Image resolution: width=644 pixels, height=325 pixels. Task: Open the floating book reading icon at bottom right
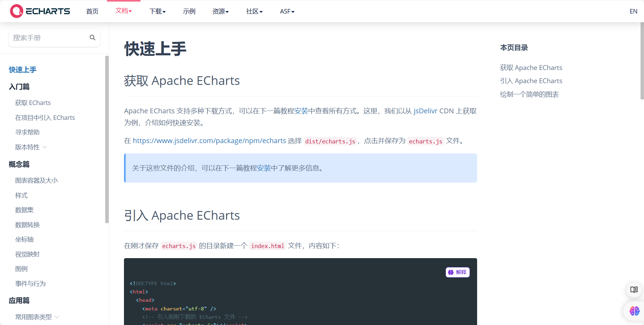point(634,290)
